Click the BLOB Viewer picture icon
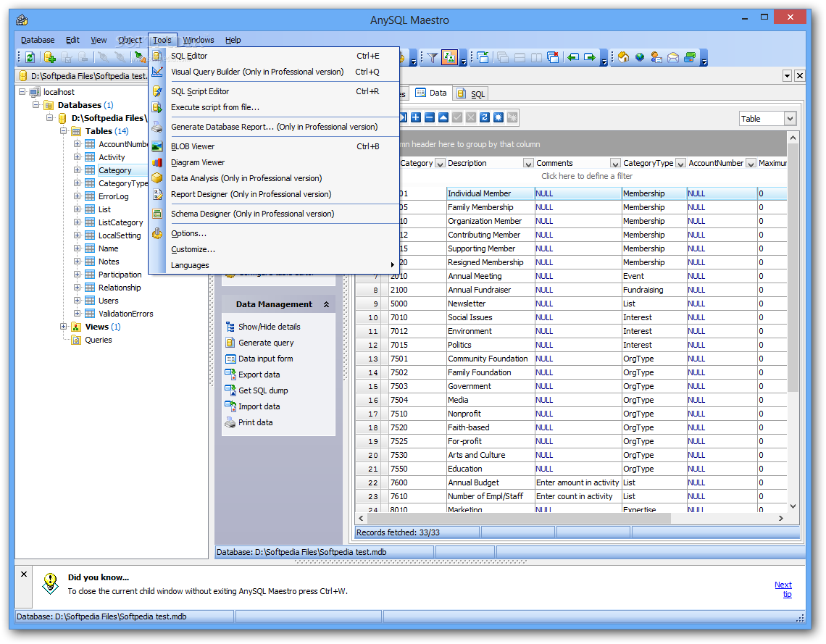The height and width of the screenshot is (644, 826). tap(157, 146)
